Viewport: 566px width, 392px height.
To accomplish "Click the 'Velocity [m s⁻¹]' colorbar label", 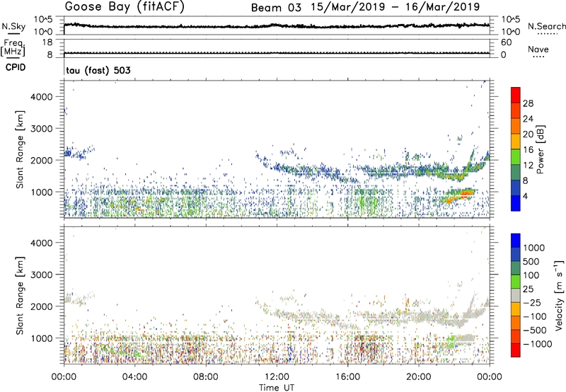I will pos(559,295).
